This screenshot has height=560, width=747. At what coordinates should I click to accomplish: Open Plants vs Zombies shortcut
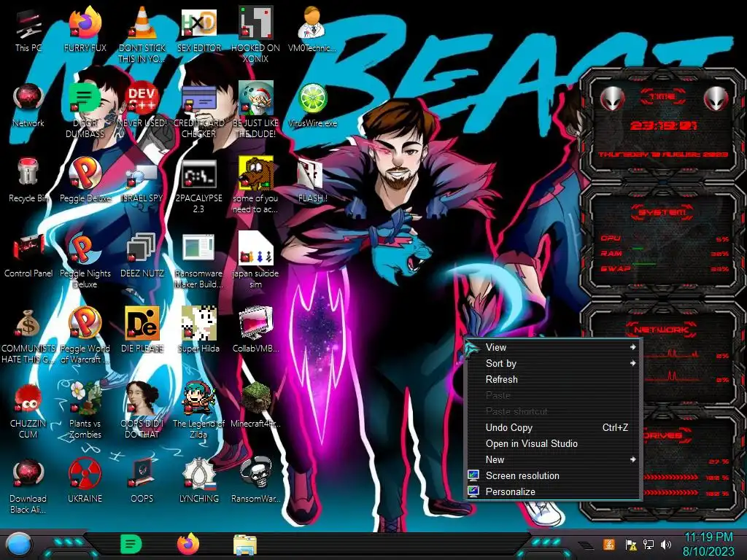pyautogui.click(x=85, y=410)
